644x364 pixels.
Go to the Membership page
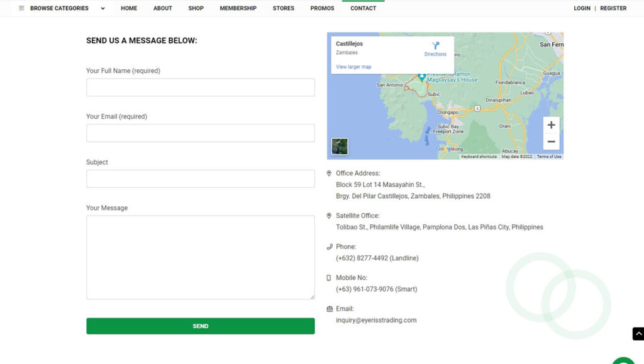[238, 8]
